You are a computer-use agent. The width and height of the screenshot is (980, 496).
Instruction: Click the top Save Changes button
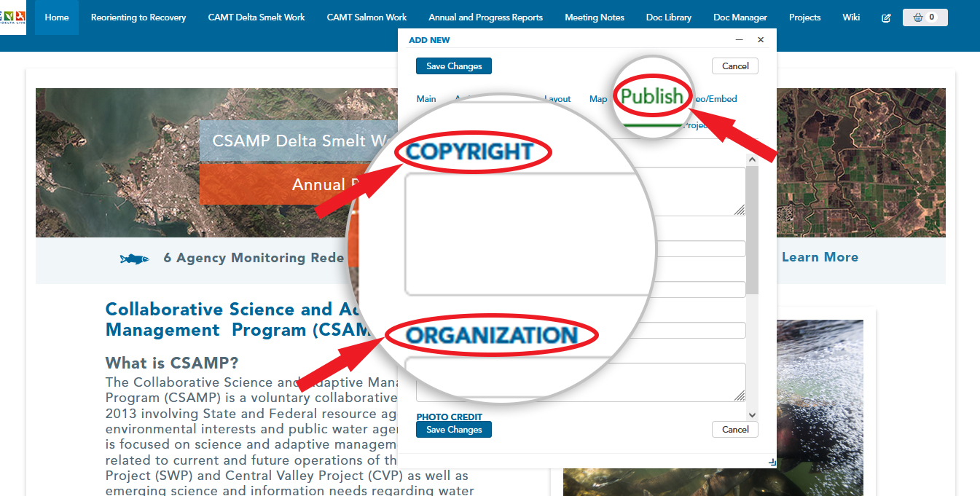(x=454, y=66)
